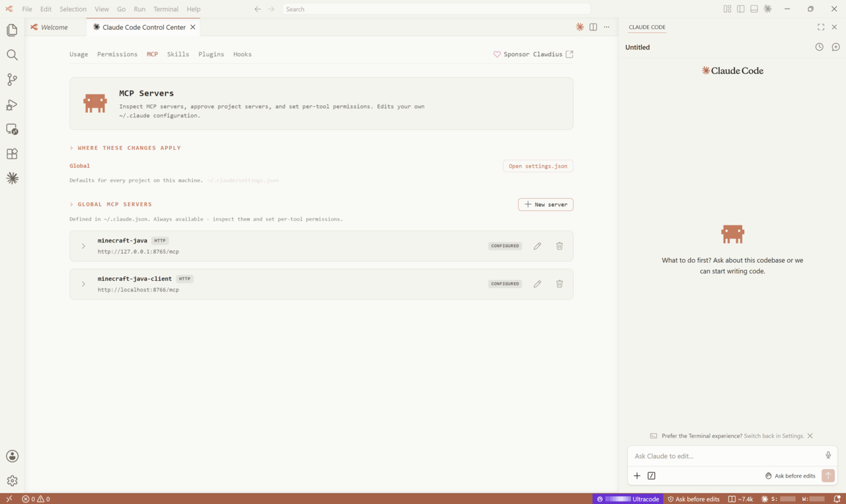Screen dimensions: 846x504
Task: Open the Manage gear icon
Action: 12,481
